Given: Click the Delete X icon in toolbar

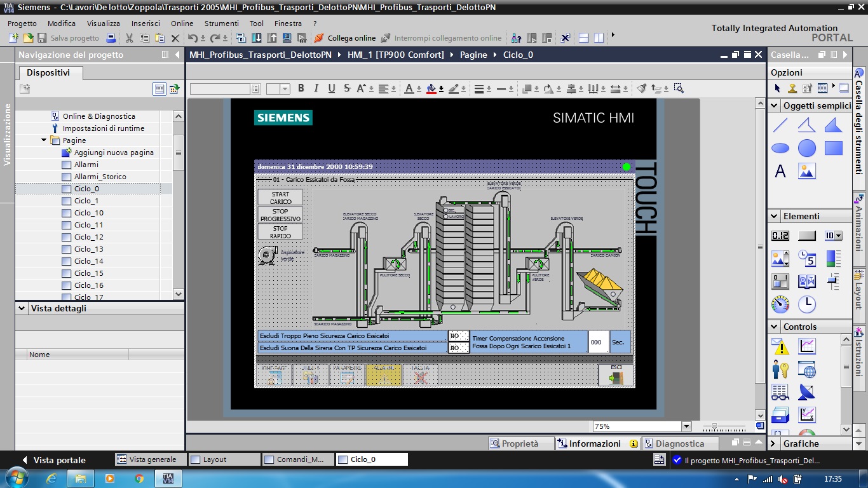Looking at the screenshot, I should click(x=176, y=38).
